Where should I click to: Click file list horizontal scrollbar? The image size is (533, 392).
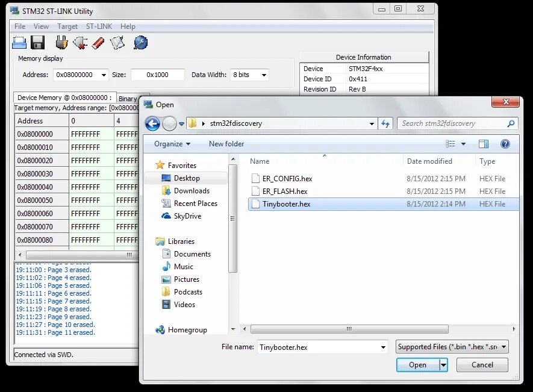[349, 329]
